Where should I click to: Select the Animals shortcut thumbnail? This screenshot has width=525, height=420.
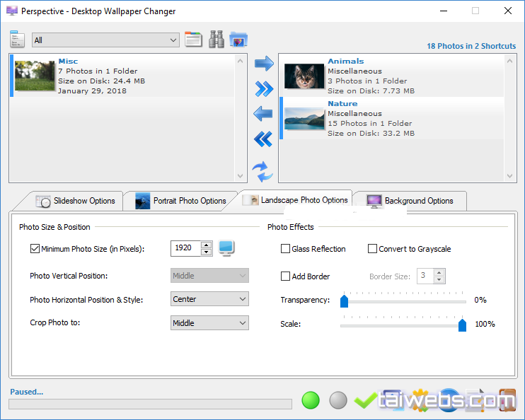point(304,76)
